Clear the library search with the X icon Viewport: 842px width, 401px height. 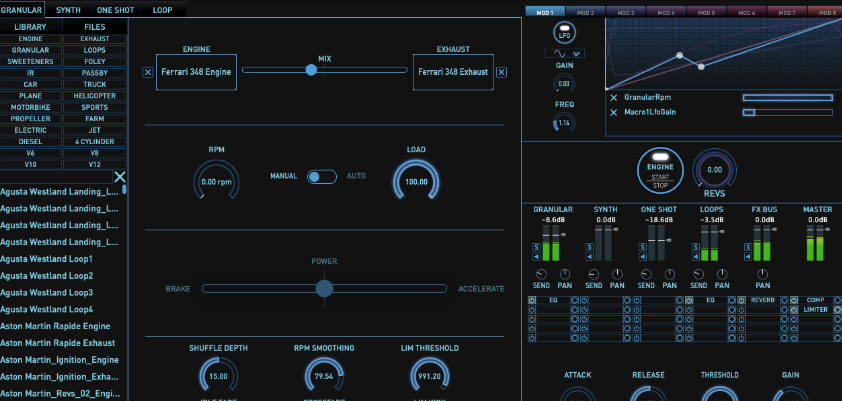(x=120, y=177)
